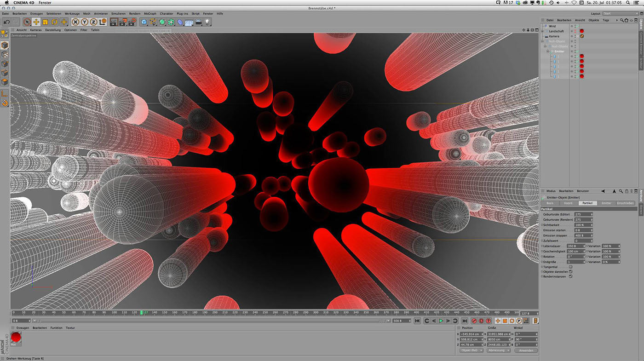Add a light with the bulb icon
Viewport: 644px width, 361px height.
coord(207,22)
